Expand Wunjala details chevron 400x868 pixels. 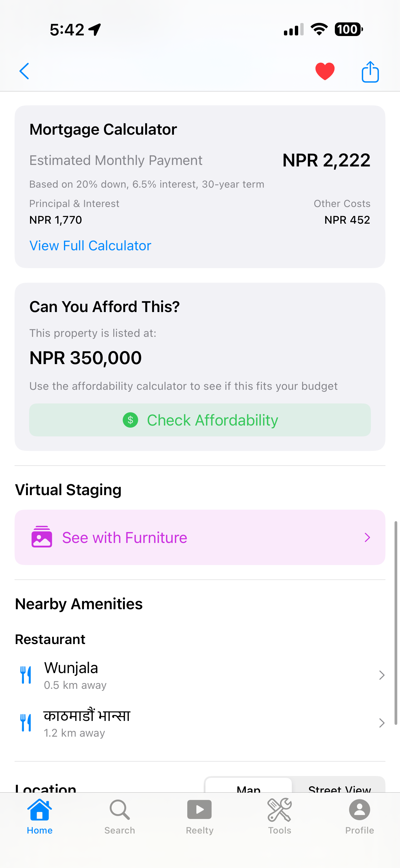coord(382,675)
